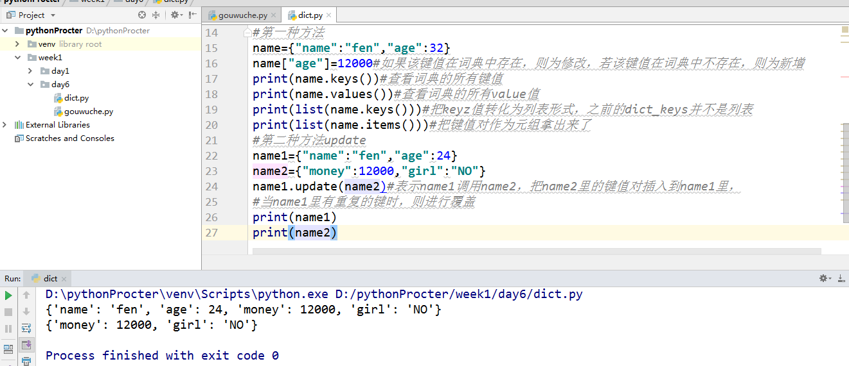
Task: Click line number 27 in gutter
Action: pyautogui.click(x=212, y=233)
